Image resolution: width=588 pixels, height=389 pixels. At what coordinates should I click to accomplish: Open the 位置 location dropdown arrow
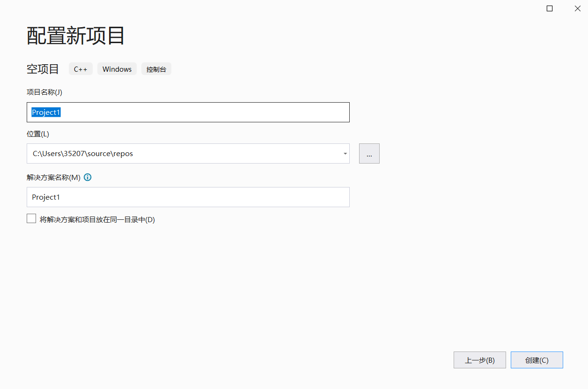345,154
